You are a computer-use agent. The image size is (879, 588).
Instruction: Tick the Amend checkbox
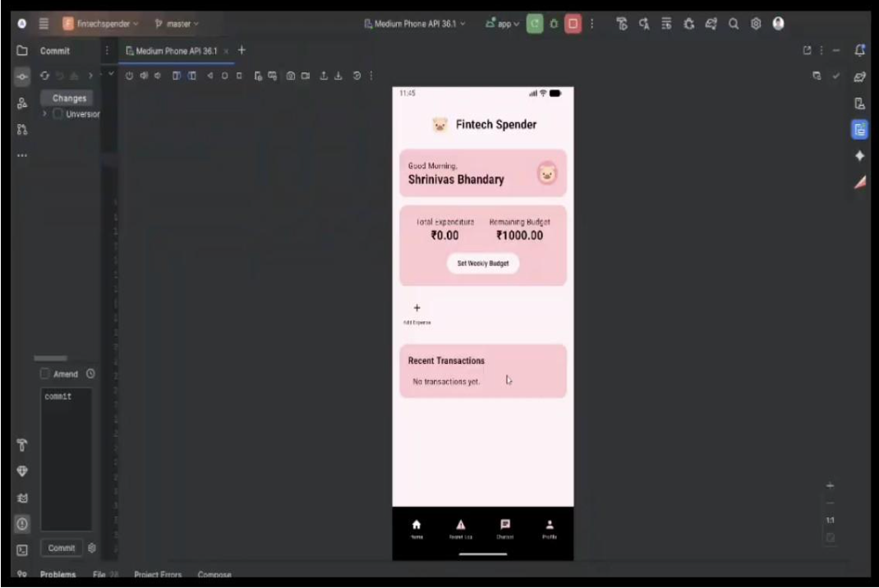pos(45,374)
